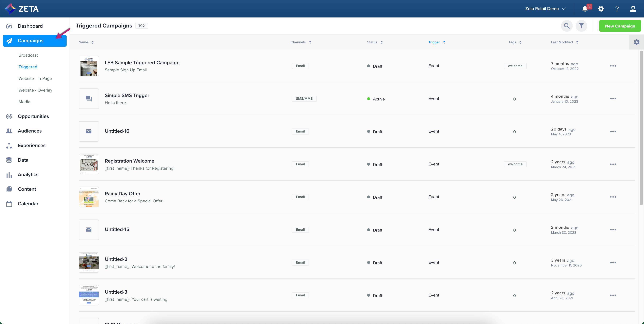Open the three-dot menu for Simple SMS Trigger
The width and height of the screenshot is (644, 324).
coord(613,99)
